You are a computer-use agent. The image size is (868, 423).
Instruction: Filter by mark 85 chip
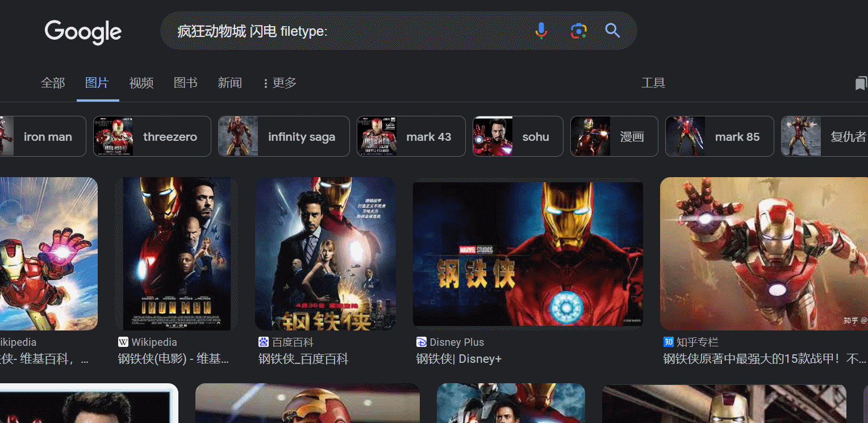click(720, 136)
